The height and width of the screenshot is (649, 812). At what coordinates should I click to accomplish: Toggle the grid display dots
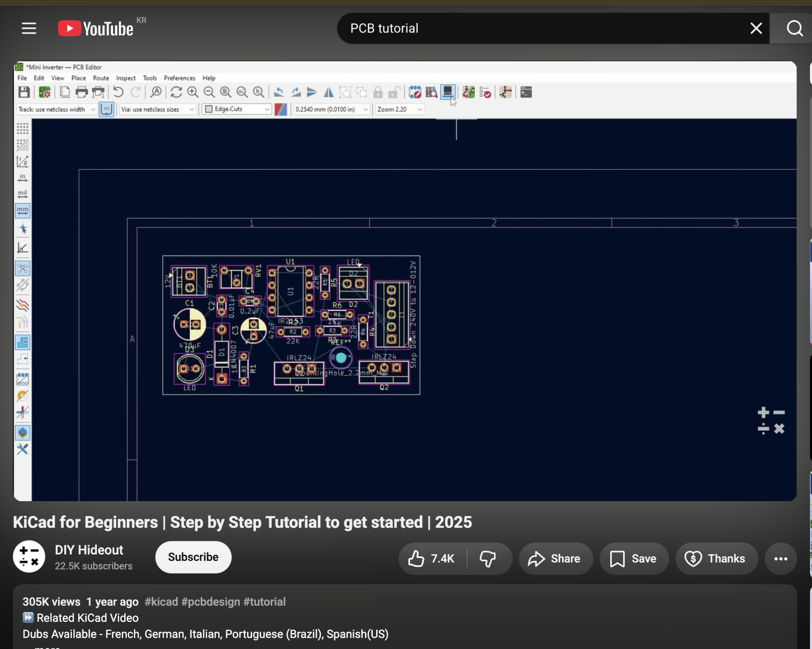(22, 128)
